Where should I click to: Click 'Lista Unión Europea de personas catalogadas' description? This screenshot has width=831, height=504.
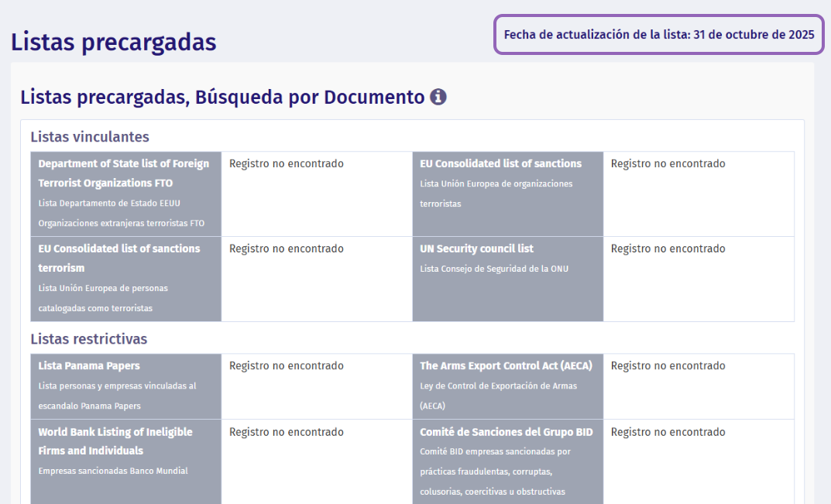[x=103, y=298]
